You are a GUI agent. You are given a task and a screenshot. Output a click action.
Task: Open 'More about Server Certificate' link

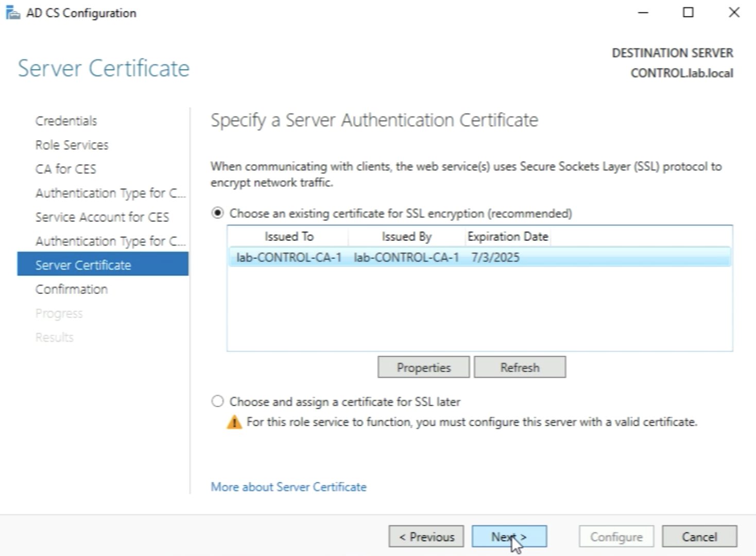tap(288, 487)
